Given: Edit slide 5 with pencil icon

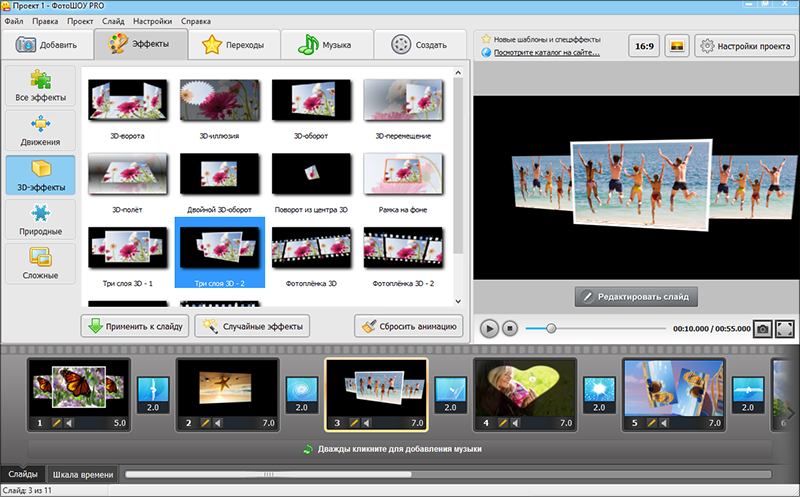Looking at the screenshot, I should click(x=651, y=423).
